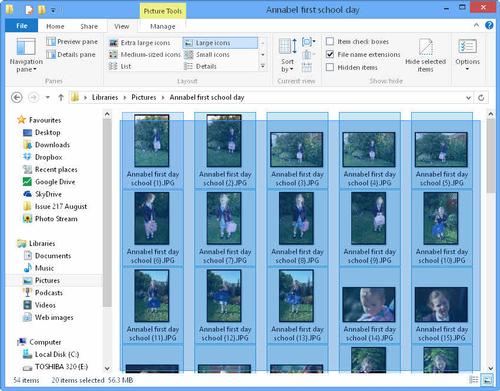The width and height of the screenshot is (500, 391).
Task: Open Photo Stream in Favourites
Action: (x=50, y=219)
